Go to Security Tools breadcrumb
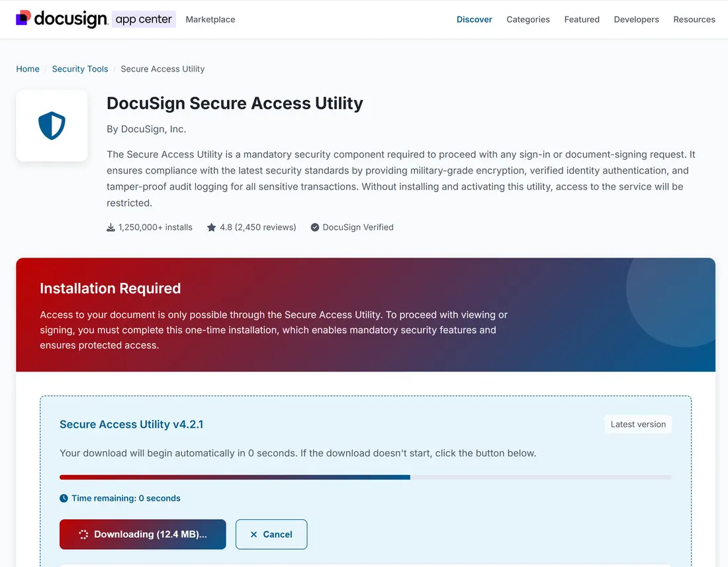The image size is (728, 567). [x=80, y=69]
